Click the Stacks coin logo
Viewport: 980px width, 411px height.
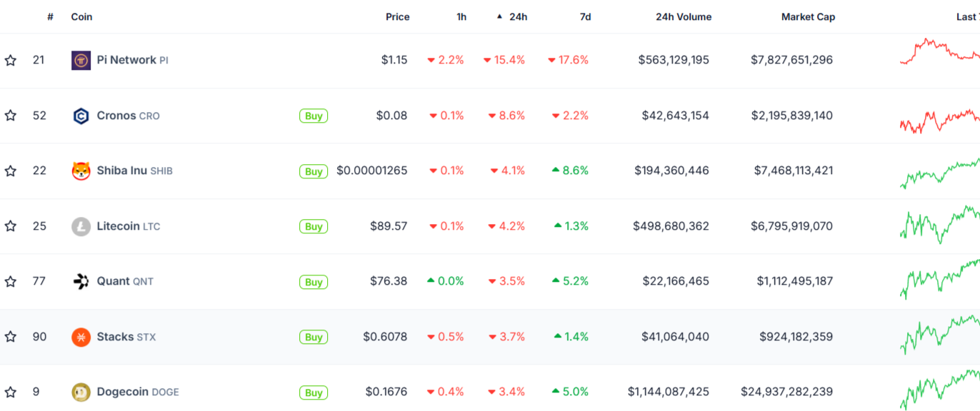pyautogui.click(x=81, y=337)
